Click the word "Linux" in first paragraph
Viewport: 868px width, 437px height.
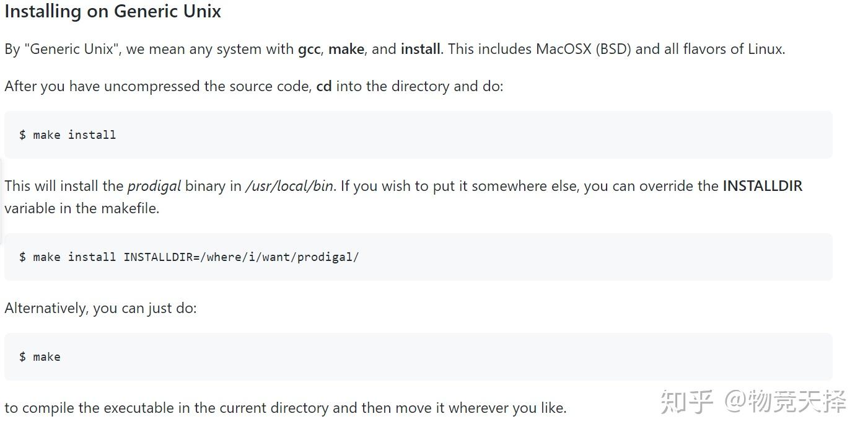[765, 49]
